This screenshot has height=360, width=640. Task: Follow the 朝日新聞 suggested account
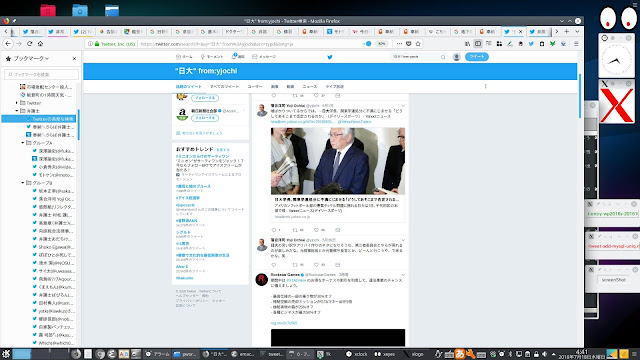[x=205, y=118]
